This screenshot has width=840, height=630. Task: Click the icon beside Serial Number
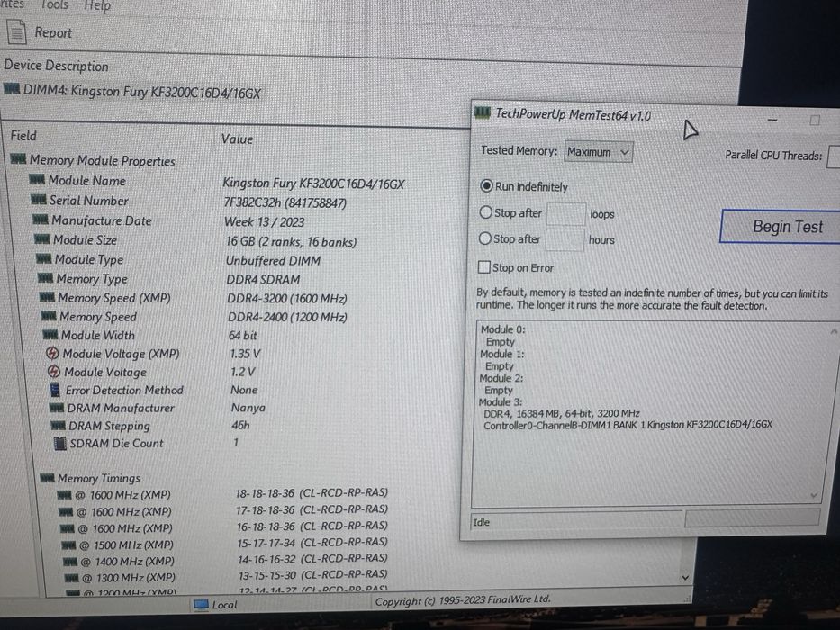pyautogui.click(x=39, y=199)
